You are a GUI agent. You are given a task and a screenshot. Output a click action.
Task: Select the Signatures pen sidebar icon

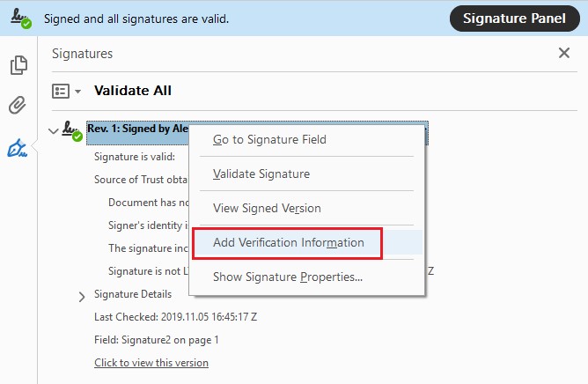(18, 148)
